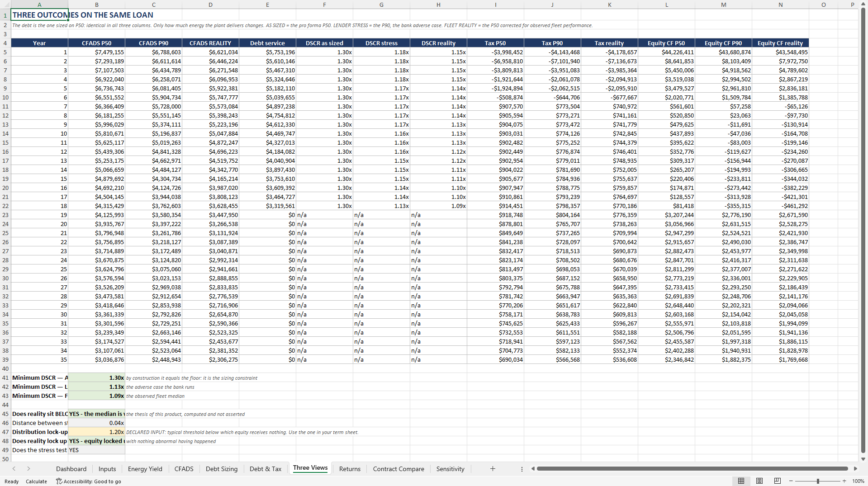Select cell with $3,319,561
The image size is (868, 486).
coord(267,206)
